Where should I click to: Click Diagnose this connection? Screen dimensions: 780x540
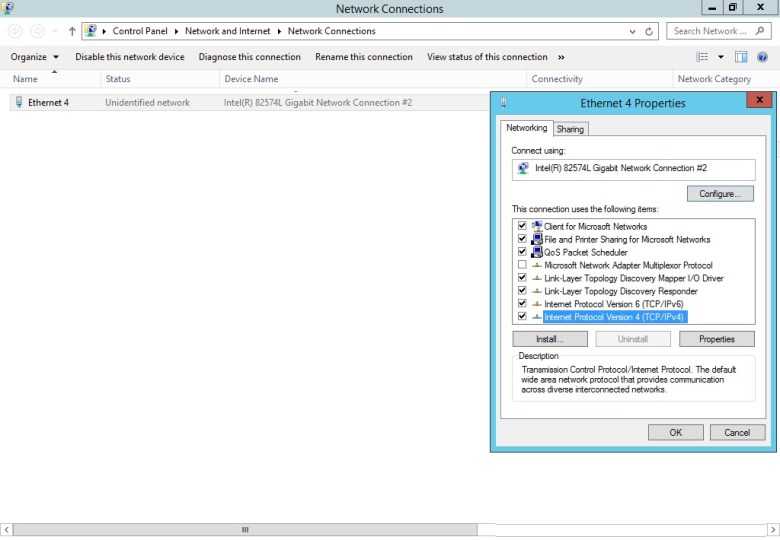point(249,57)
